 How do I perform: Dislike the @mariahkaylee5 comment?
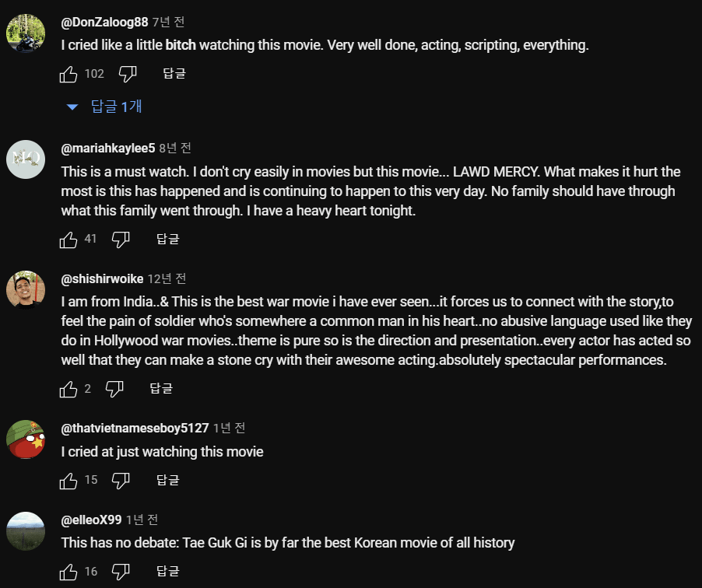tap(121, 239)
